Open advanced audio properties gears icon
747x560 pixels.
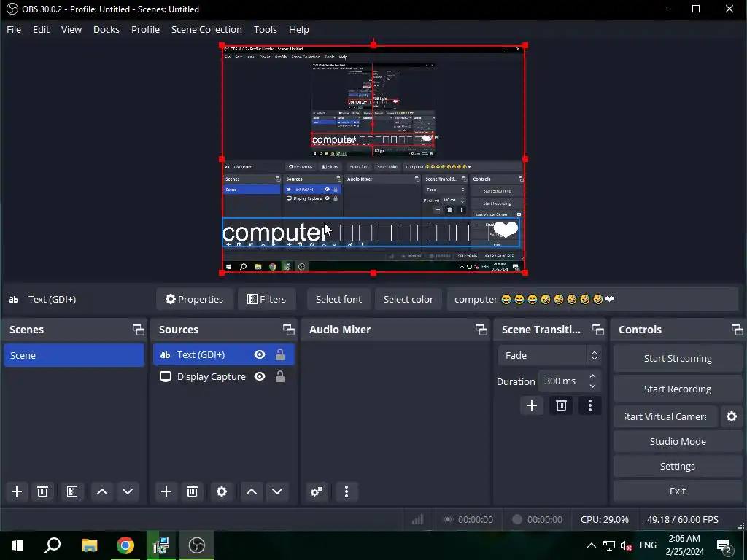point(317,491)
